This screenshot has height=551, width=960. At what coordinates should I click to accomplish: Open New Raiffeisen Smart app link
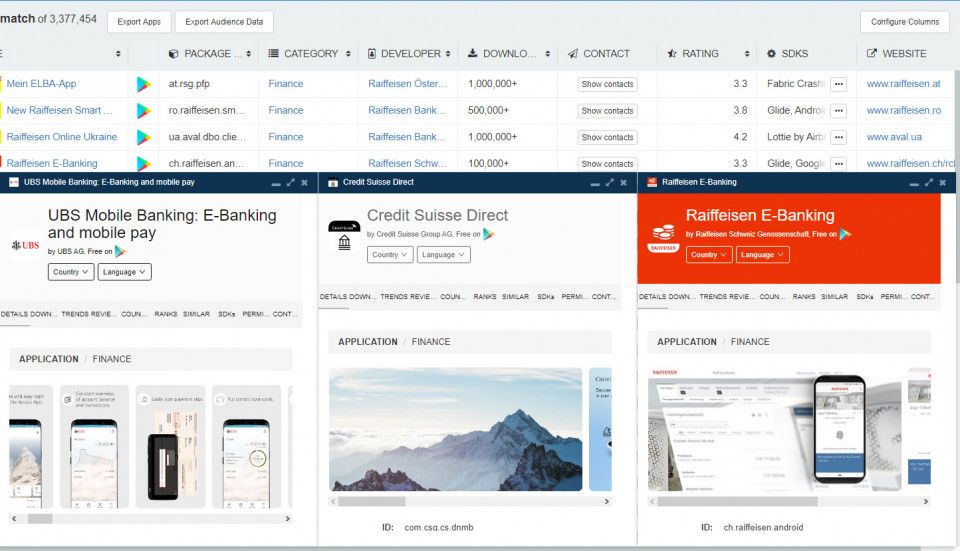(59, 110)
